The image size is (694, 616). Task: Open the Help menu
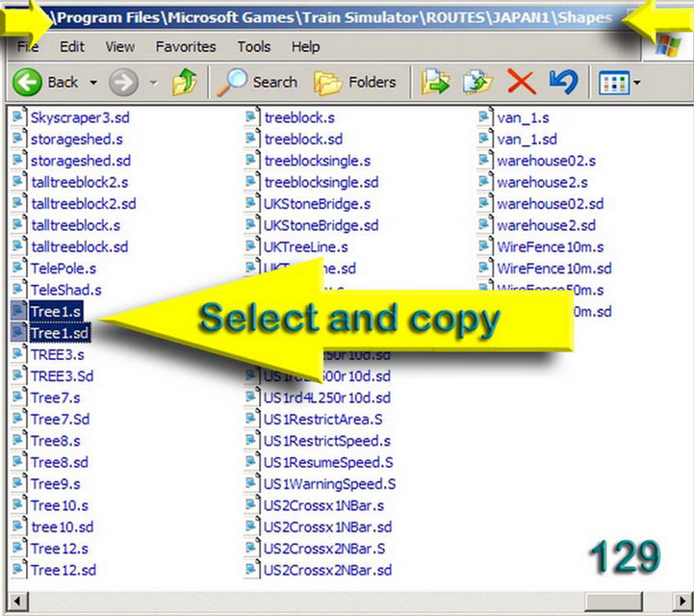305,46
